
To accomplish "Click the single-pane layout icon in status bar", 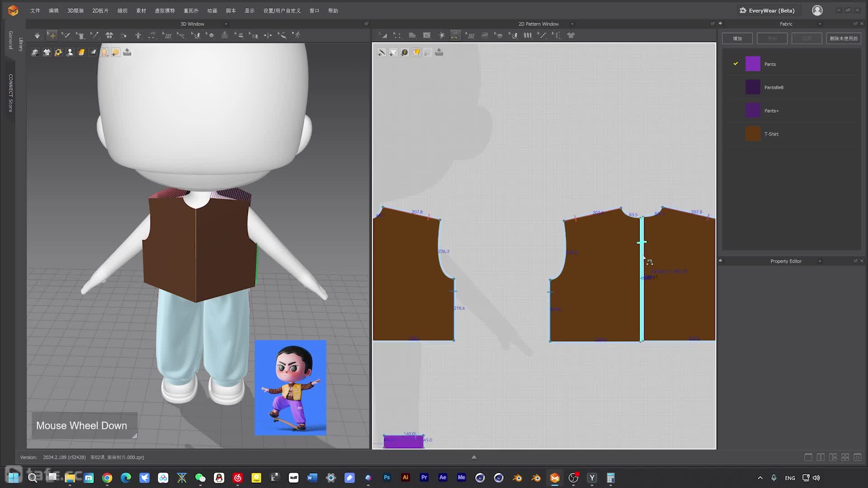I will [808, 457].
